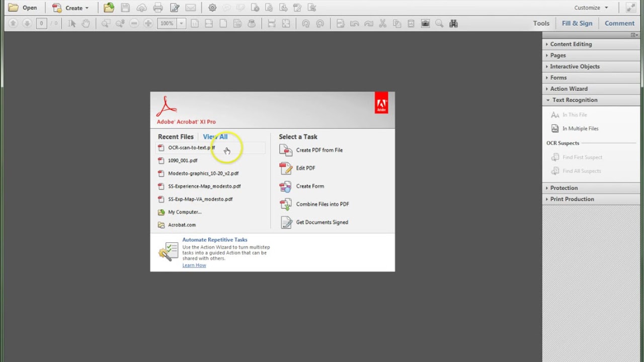Click the Cut scissors icon

[x=383, y=23]
